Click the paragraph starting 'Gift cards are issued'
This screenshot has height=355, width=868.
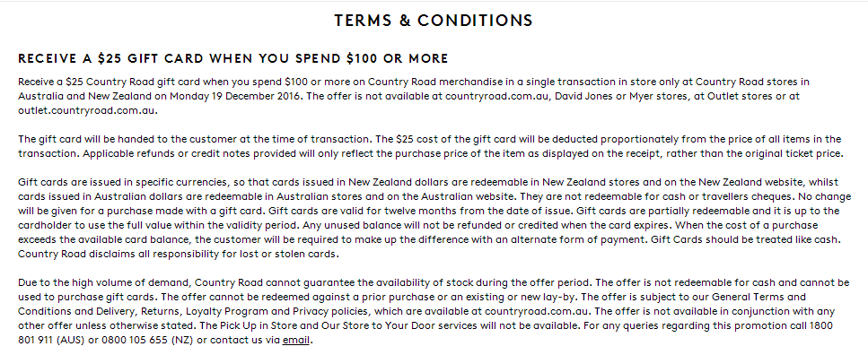[434, 218]
